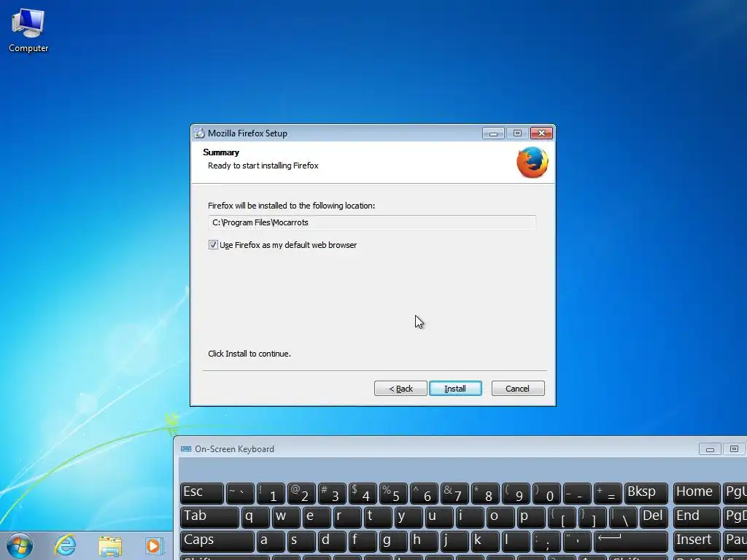This screenshot has height=560, width=747.
Task: Tap the tilde backtick key on-screen
Action: (x=240, y=494)
